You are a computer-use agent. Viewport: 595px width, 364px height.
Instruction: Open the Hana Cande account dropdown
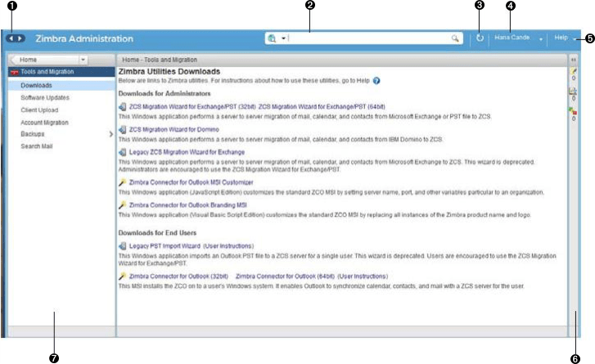(541, 39)
